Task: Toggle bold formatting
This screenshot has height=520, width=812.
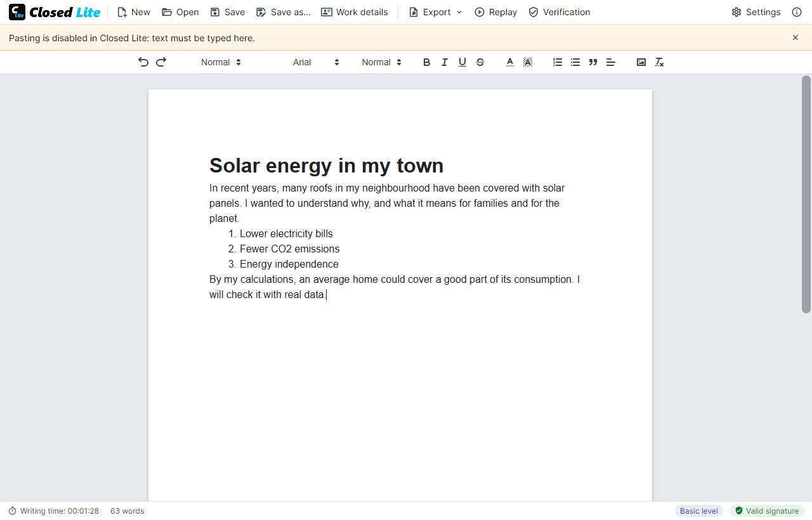Action: [x=426, y=62]
